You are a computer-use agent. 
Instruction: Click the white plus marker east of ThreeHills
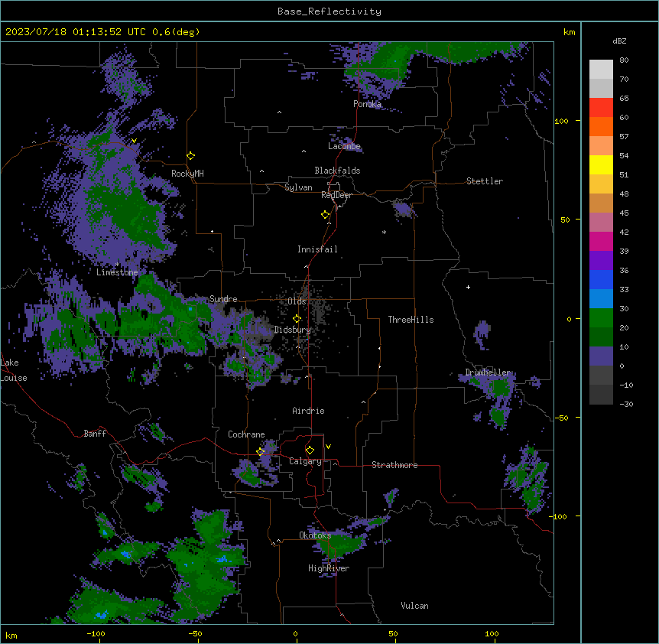468,287
